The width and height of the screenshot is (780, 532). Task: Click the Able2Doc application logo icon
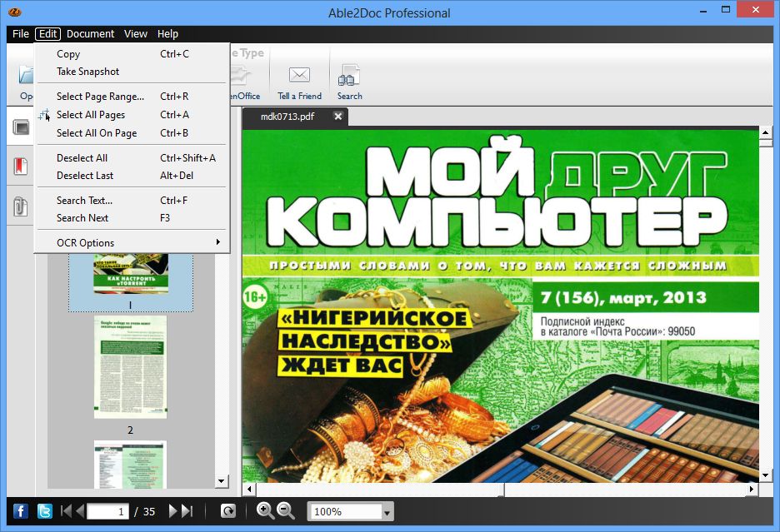coord(15,12)
